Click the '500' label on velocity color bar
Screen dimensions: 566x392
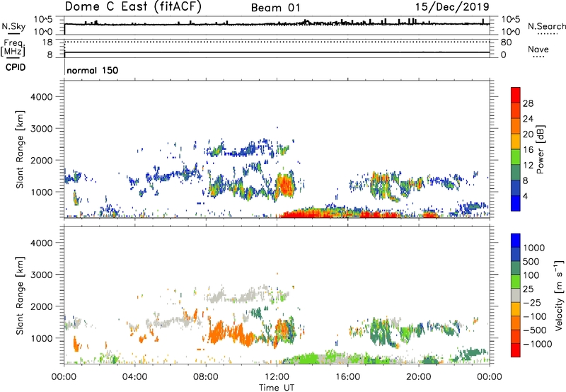tap(531, 262)
